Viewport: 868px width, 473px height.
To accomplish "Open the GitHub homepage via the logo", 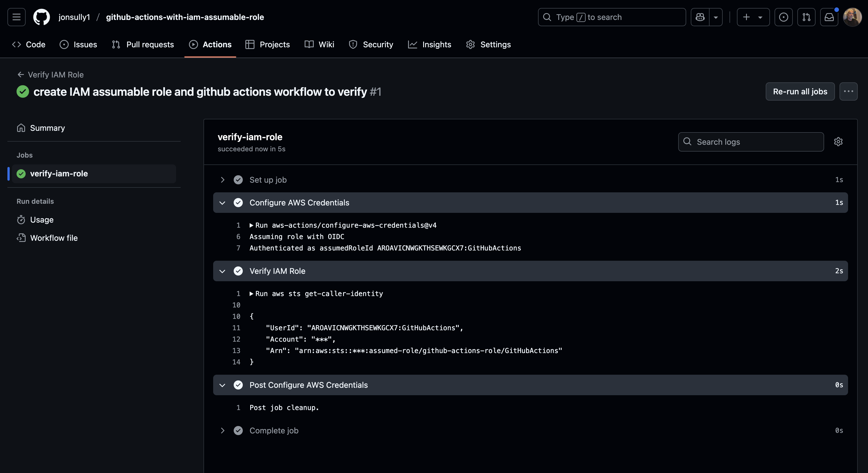I will pyautogui.click(x=41, y=17).
